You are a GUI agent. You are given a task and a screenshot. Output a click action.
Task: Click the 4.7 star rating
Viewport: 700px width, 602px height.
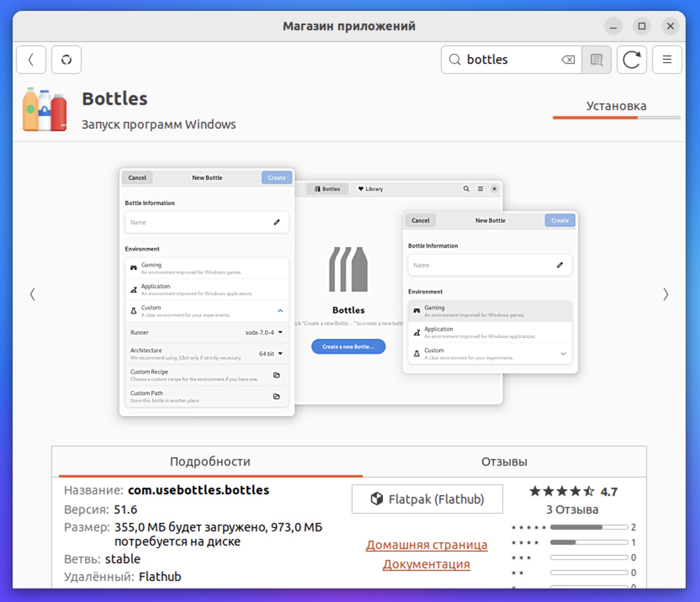click(573, 491)
